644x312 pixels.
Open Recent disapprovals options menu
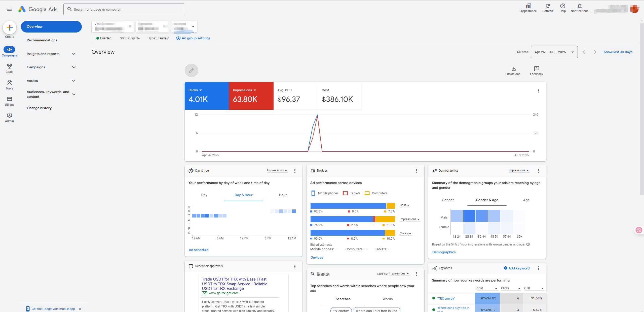tap(295, 266)
